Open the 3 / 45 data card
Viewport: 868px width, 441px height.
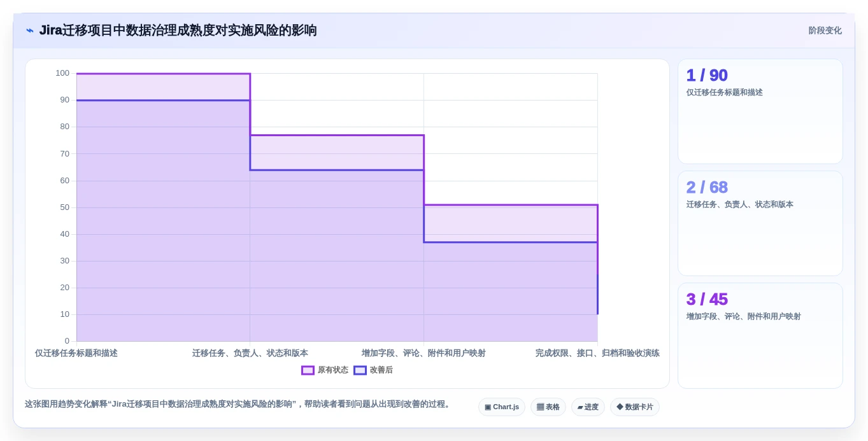[x=760, y=335]
